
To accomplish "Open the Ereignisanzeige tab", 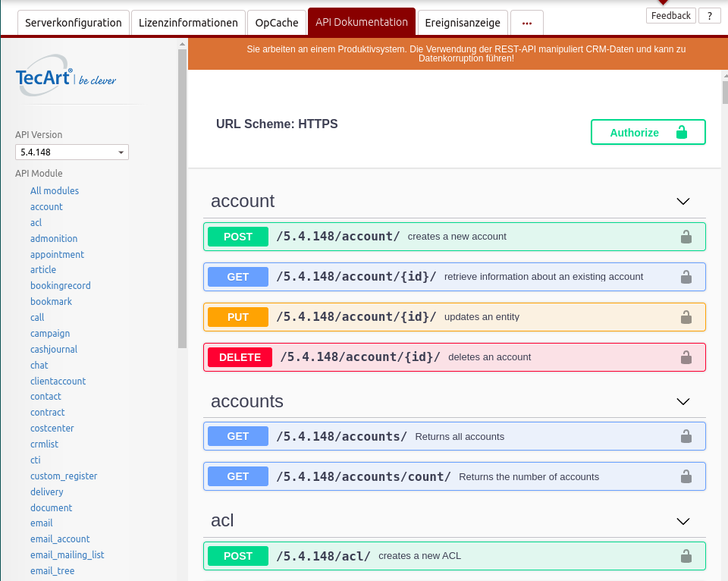I will point(463,23).
